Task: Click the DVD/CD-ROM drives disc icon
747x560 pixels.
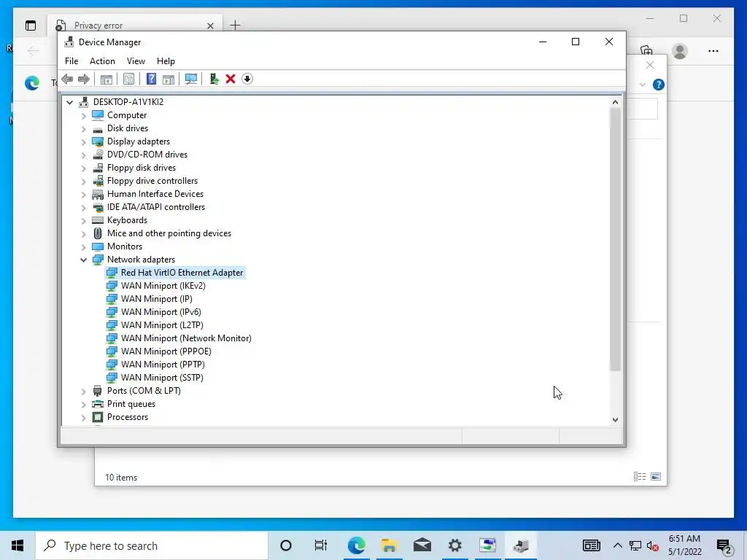Action: 98,155
